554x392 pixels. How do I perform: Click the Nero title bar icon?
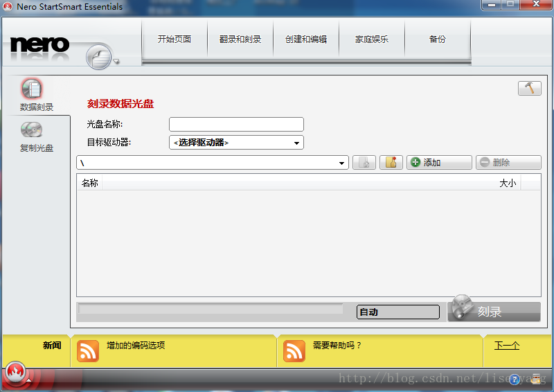point(8,6)
